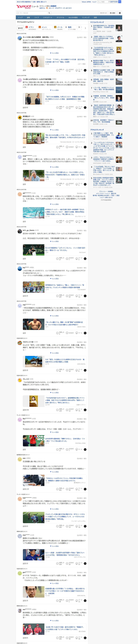The width and height of the screenshot is (138, 644).
Task: Open the エキスパート navigation tab
Action: 48,17
